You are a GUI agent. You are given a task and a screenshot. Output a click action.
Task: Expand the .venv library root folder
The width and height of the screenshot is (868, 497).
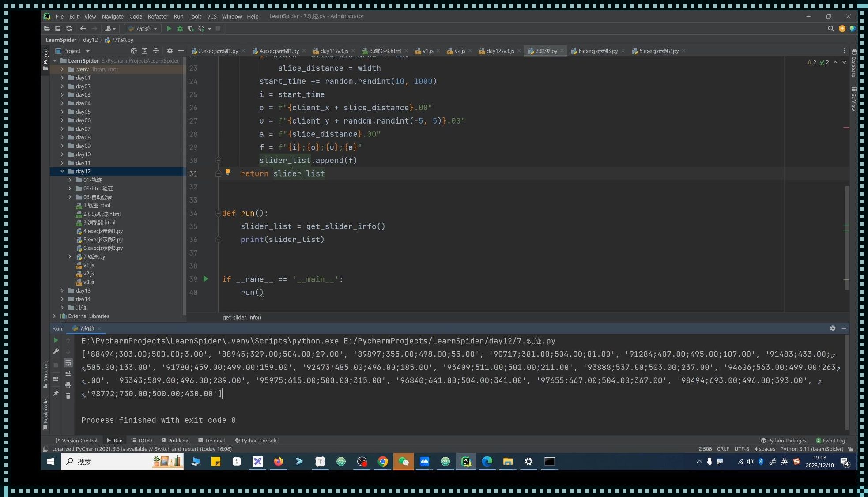pyautogui.click(x=62, y=69)
